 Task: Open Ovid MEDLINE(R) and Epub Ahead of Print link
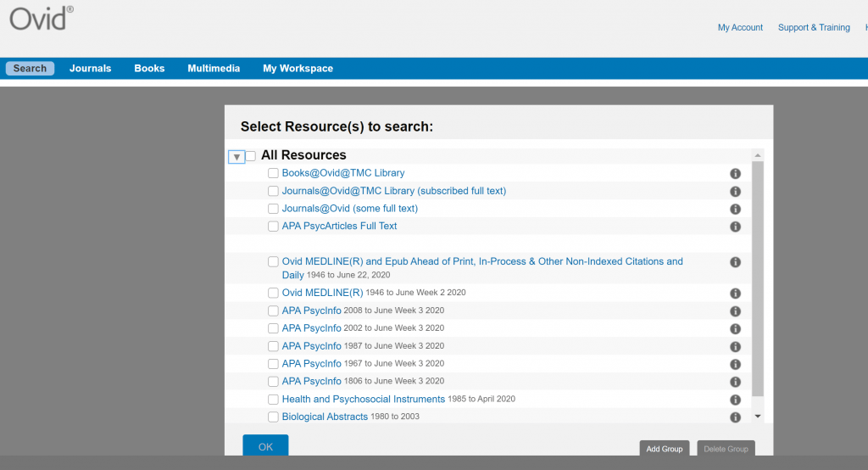click(x=482, y=268)
